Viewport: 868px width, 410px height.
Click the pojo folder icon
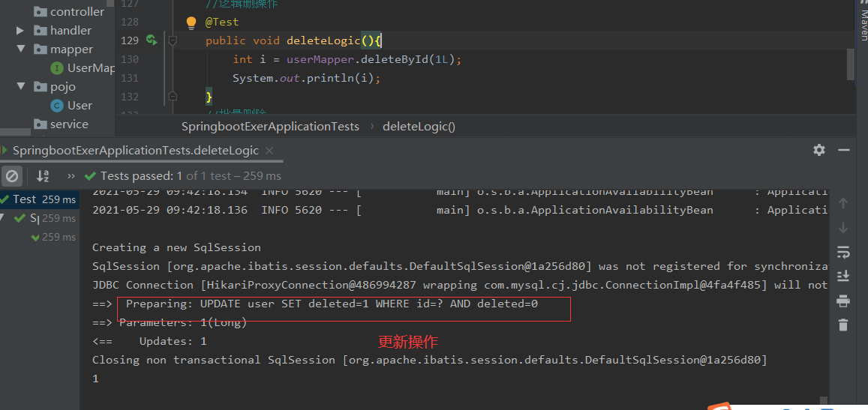point(40,86)
